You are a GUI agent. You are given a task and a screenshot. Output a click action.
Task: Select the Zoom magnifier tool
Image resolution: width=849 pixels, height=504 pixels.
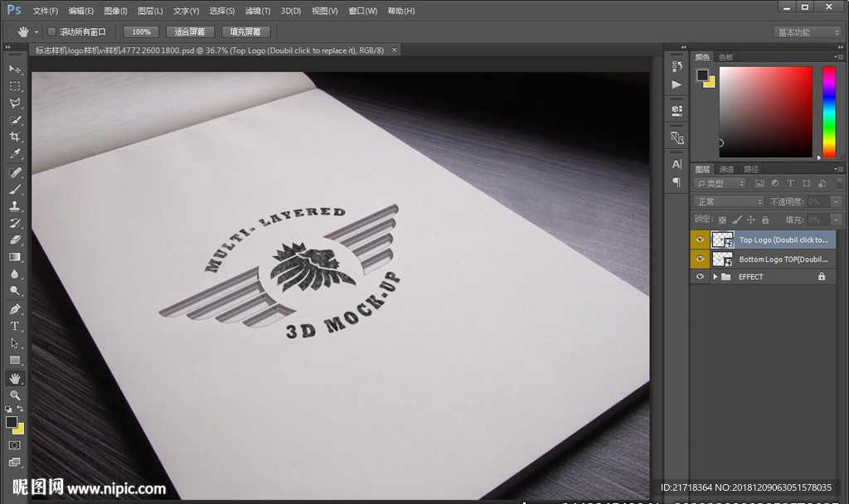pos(15,395)
